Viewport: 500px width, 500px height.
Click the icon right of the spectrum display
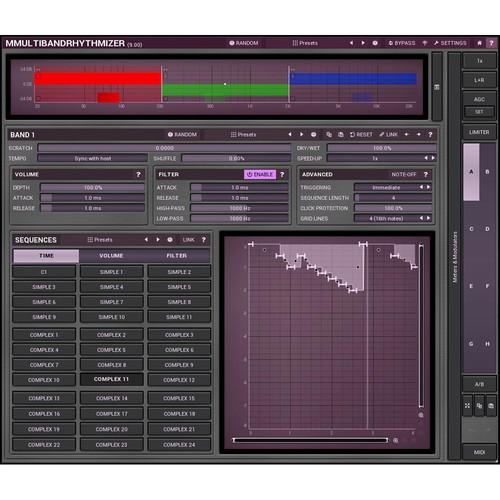[437, 87]
